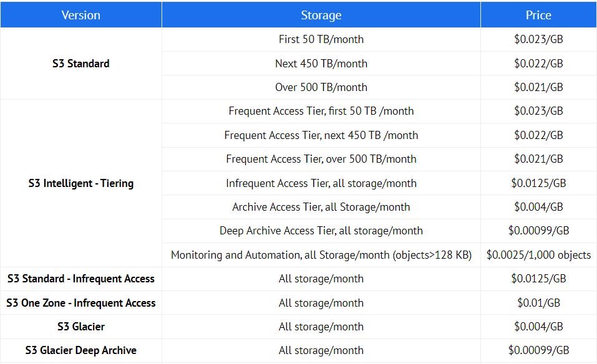The width and height of the screenshot is (597, 364).
Task: Click the First 50 TB/month cell
Action: (x=321, y=39)
